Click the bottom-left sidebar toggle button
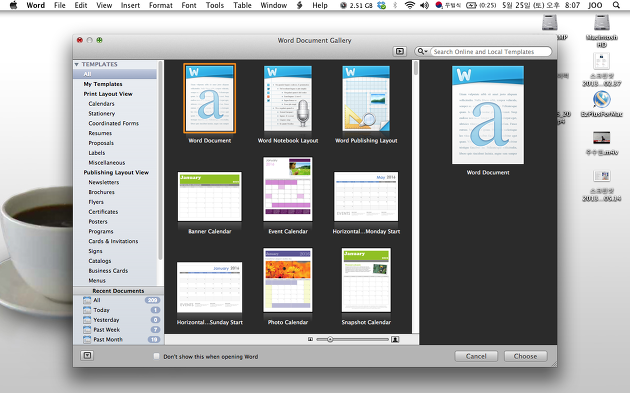Screen dimensions: 630x393 tap(87, 356)
